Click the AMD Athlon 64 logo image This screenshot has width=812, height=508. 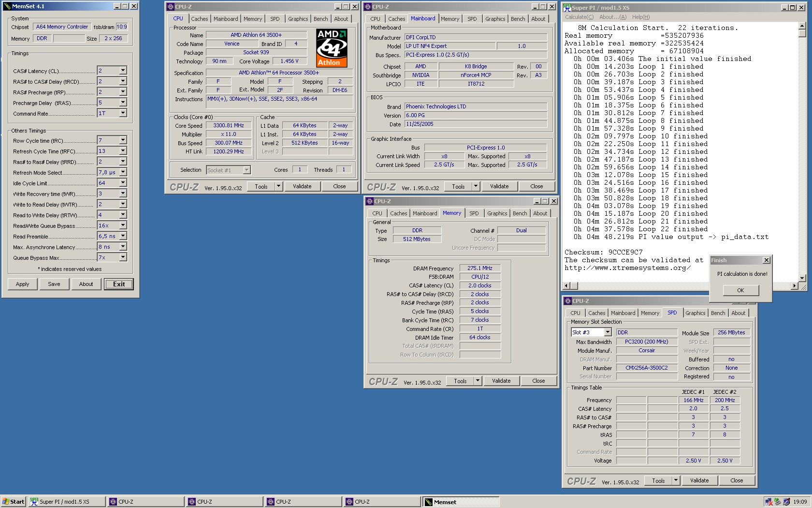tap(332, 48)
